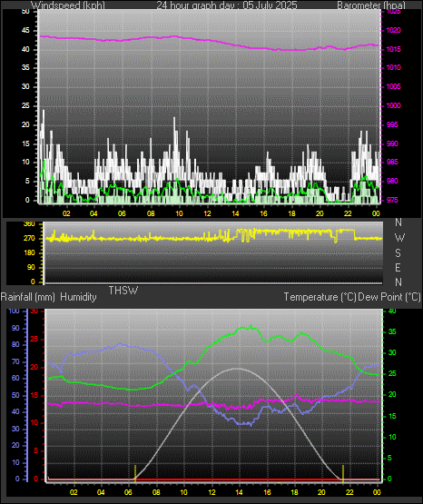Image resolution: width=423 pixels, height=504 pixels.
Task: Click the Temperature (°C) label
Action: tap(320, 297)
